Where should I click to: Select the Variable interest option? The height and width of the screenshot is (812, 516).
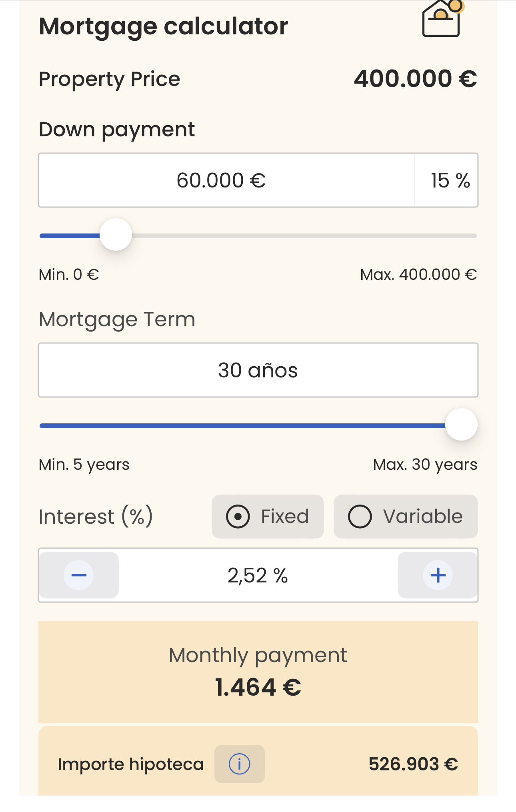[405, 516]
